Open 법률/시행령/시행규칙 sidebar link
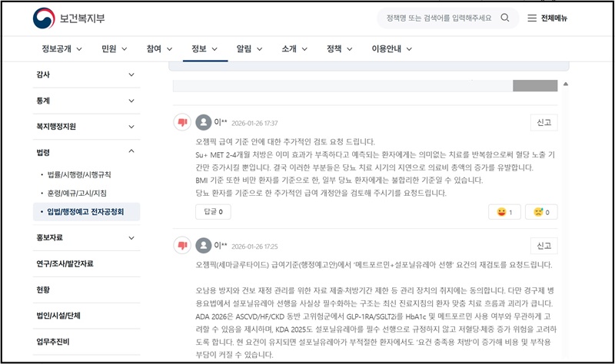 click(81, 175)
